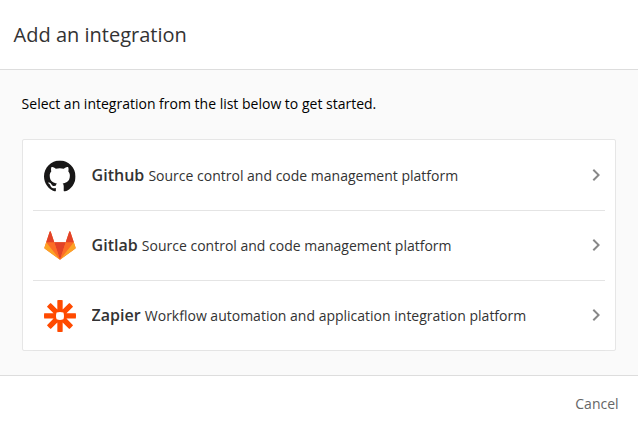Viewport: 638px width, 431px height.
Task: Expand the Zapier row chevron arrow
Action: (x=596, y=315)
